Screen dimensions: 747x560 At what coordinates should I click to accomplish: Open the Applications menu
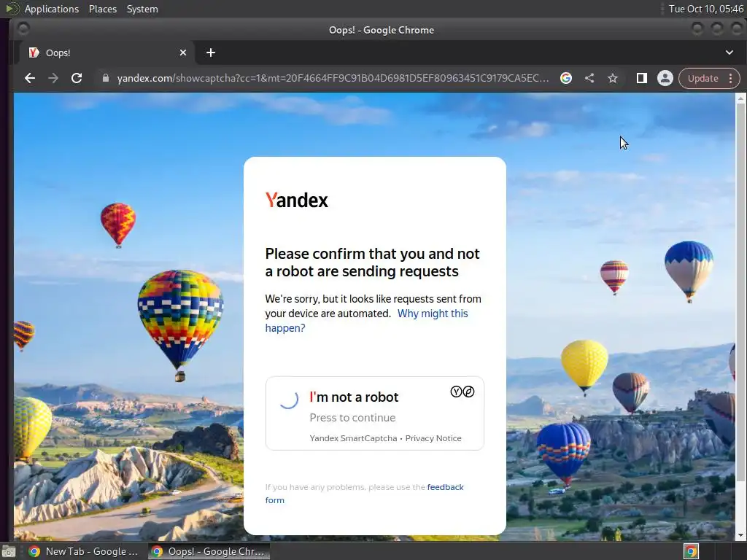[x=52, y=9]
